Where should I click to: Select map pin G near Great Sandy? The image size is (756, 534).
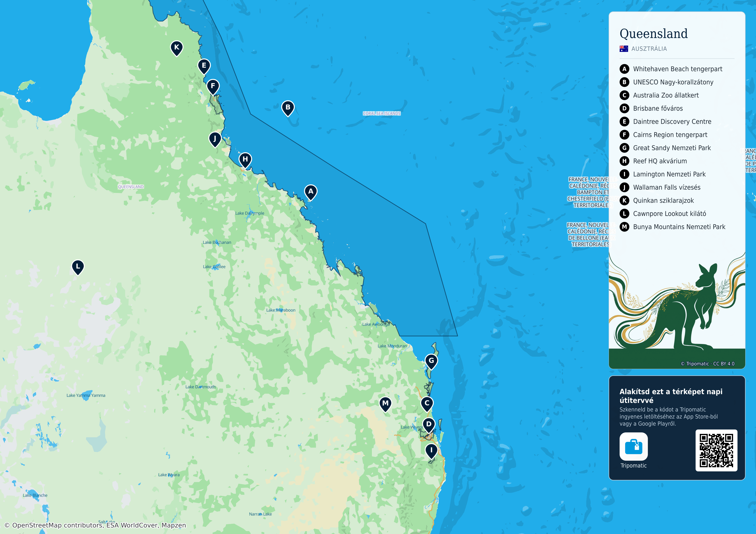tap(431, 361)
